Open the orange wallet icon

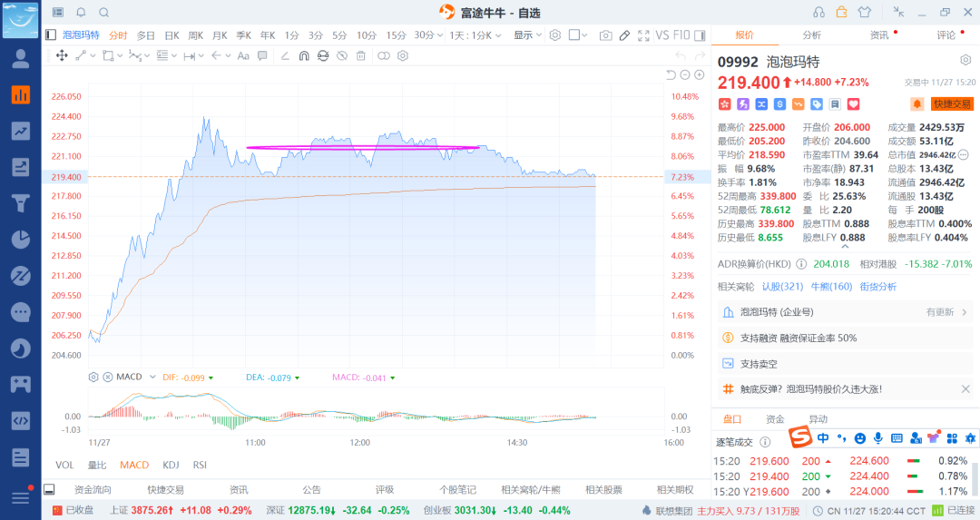click(x=841, y=12)
